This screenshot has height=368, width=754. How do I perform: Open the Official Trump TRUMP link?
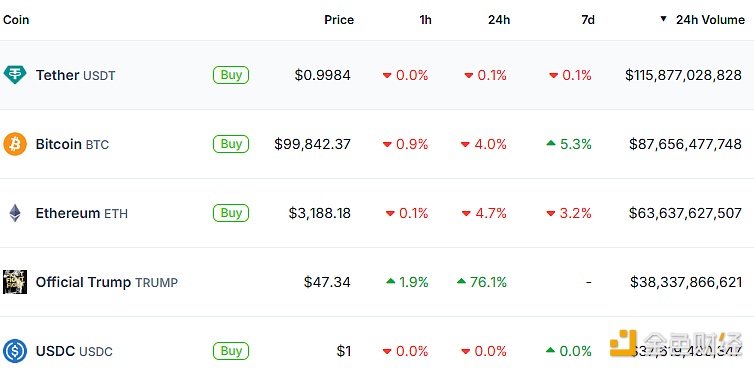107,282
